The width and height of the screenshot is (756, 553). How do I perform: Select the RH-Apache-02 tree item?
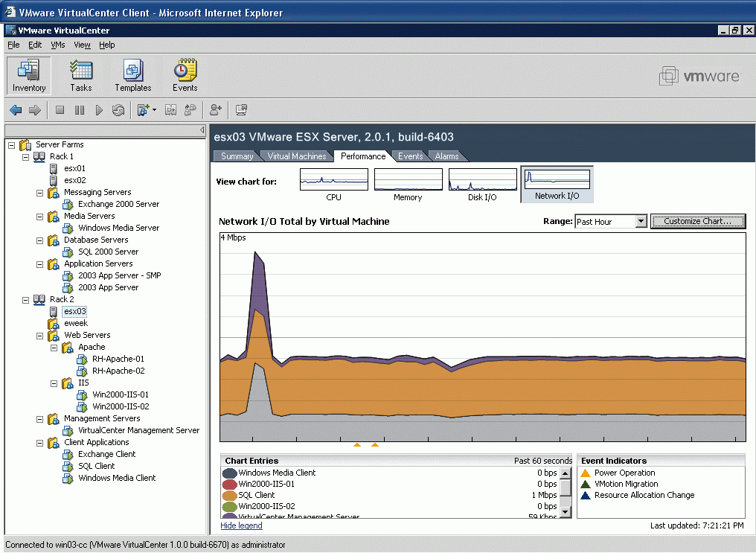(118, 371)
